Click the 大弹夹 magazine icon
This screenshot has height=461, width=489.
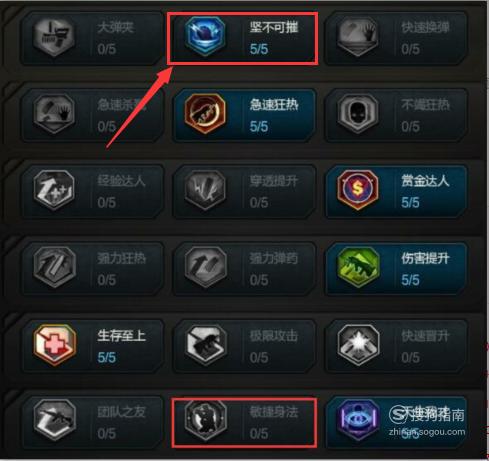coord(54,36)
